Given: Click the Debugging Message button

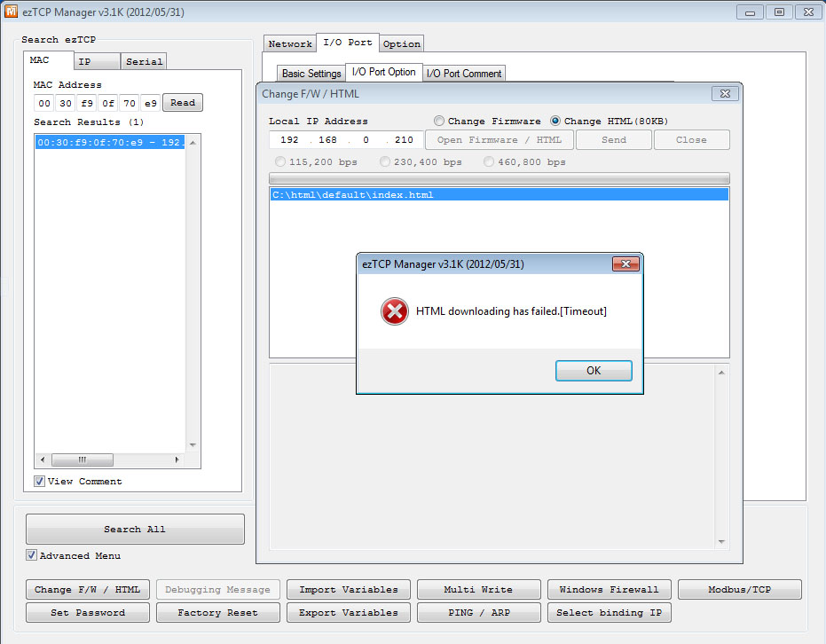Looking at the screenshot, I should click(x=217, y=590).
